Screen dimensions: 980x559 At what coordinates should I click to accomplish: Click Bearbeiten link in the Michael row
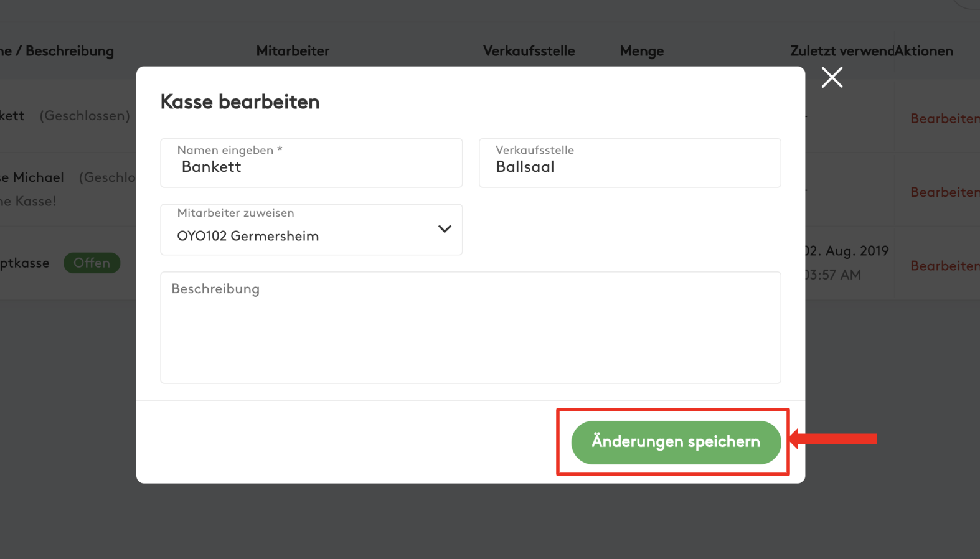(x=945, y=192)
